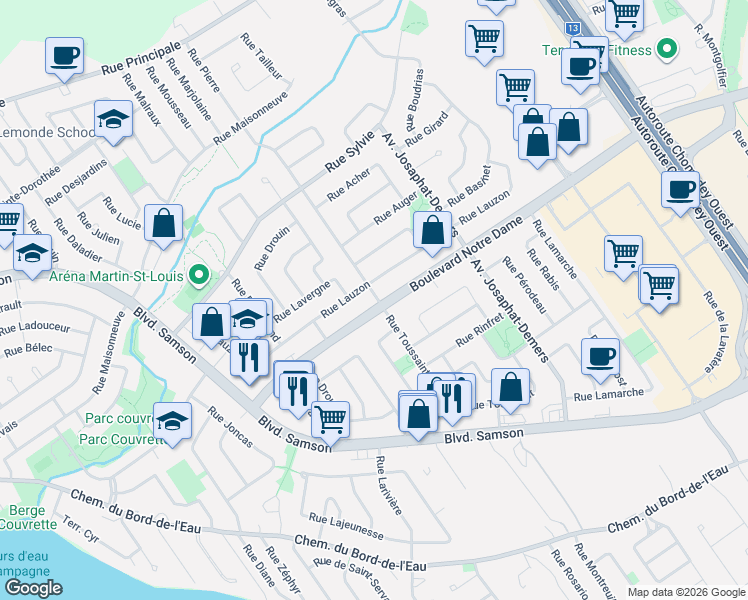
Task: Click the Boulevard Notre Dame label
Action: coord(466,254)
